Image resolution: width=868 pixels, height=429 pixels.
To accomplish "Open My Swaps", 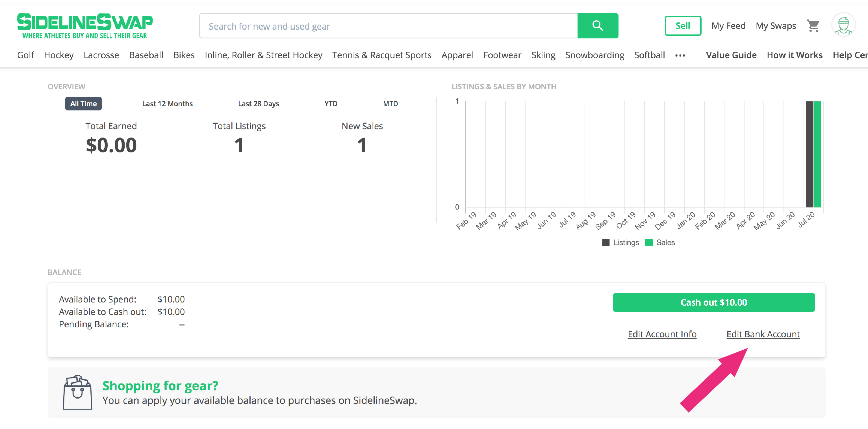I will [776, 26].
